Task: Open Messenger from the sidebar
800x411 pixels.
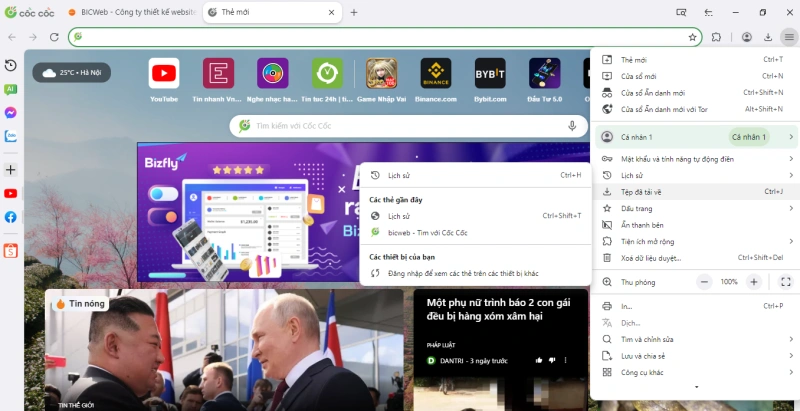Action: 10,113
